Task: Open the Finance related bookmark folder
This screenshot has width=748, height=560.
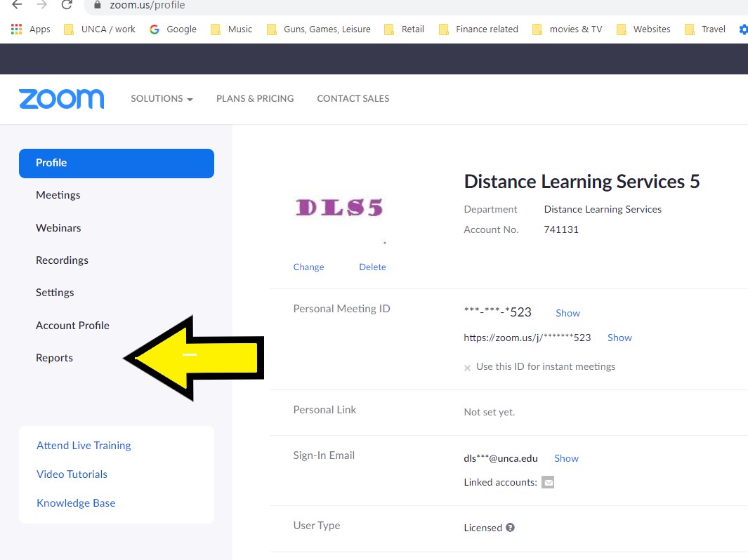Action: (x=478, y=29)
